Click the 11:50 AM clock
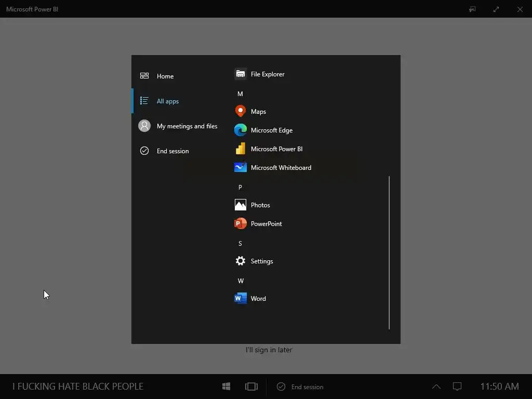This screenshot has width=532, height=399. [x=499, y=387]
